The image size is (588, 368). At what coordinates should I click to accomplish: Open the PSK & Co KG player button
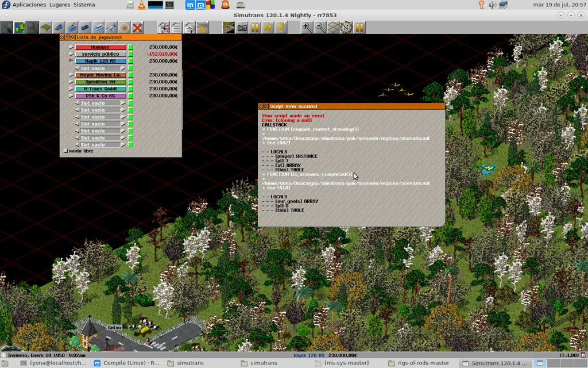coord(100,96)
